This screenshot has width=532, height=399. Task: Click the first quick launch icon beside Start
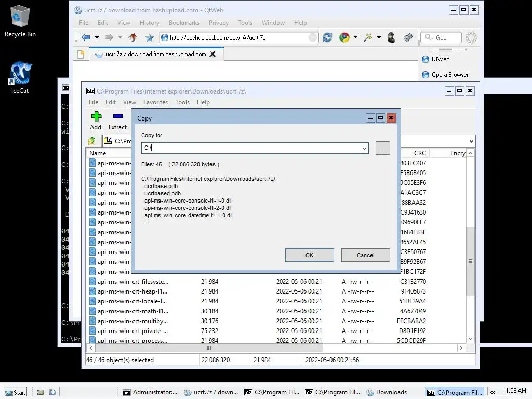[41, 392]
